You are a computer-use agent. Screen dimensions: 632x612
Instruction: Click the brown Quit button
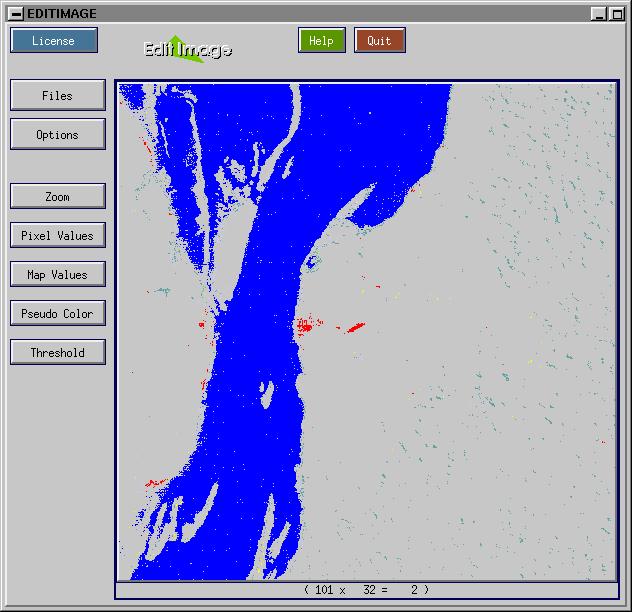380,40
